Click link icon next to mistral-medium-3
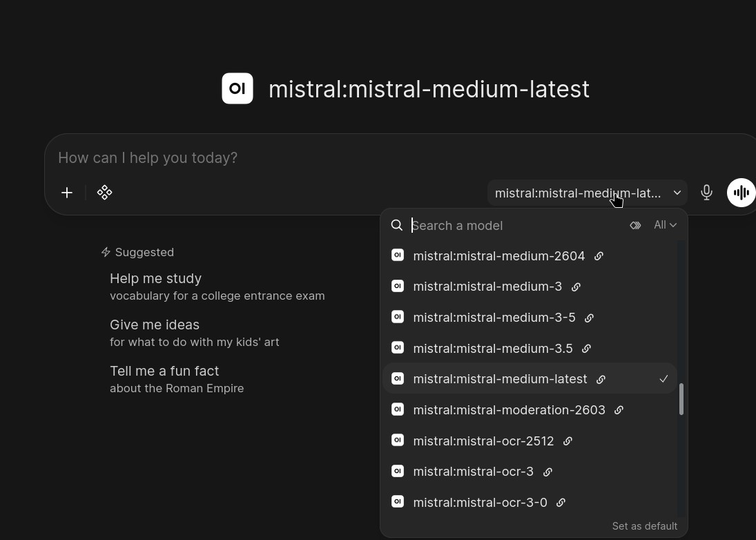 576,287
